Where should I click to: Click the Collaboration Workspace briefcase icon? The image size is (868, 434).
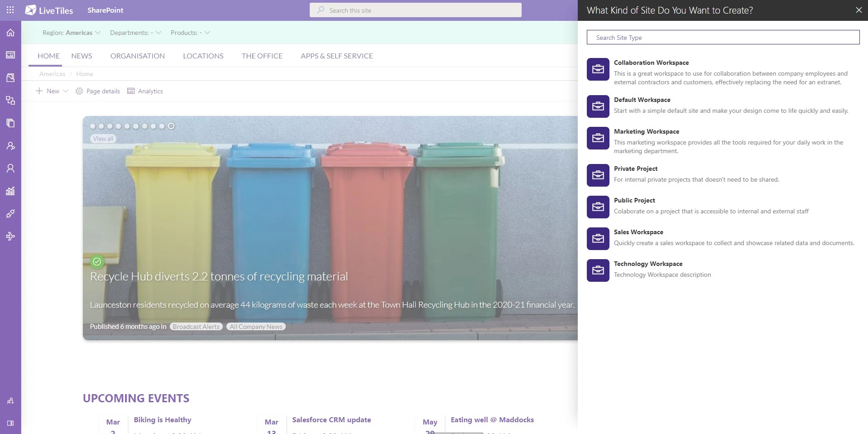point(598,69)
